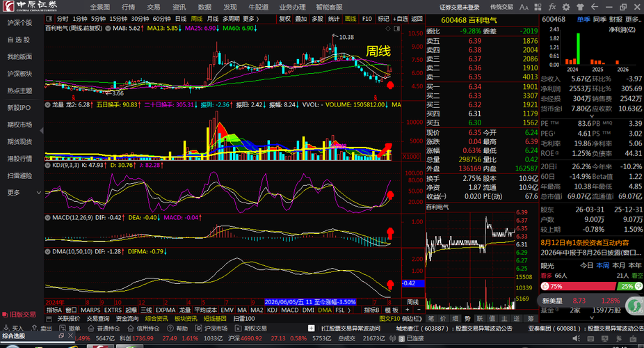Click the +自选 add to watchlist button

(x=401, y=19)
